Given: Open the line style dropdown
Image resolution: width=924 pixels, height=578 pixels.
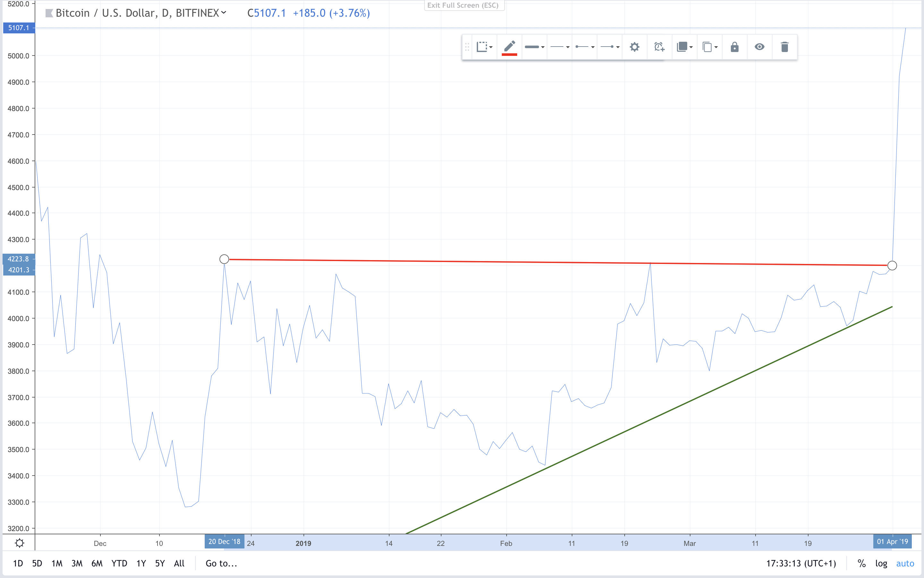Looking at the screenshot, I should [x=559, y=47].
